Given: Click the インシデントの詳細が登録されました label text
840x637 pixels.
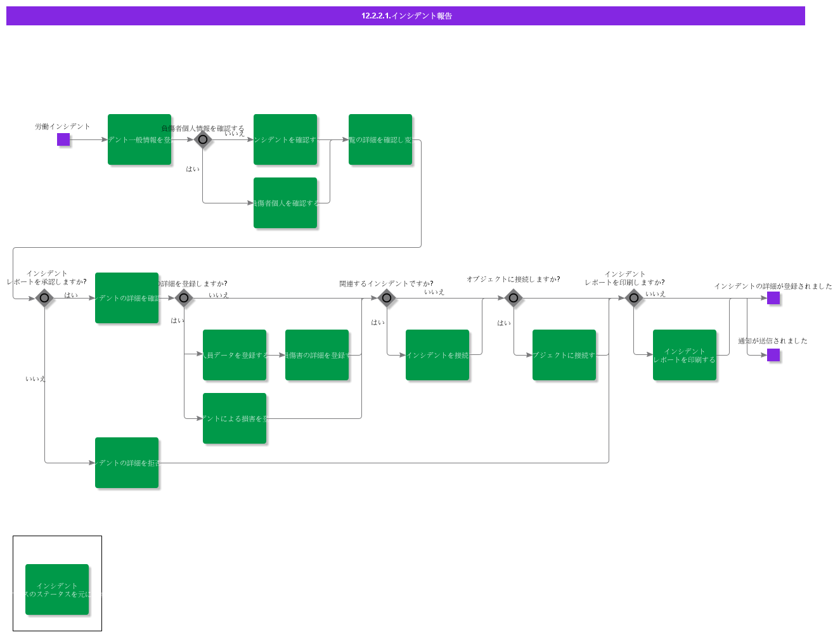Looking at the screenshot, I should [773, 286].
